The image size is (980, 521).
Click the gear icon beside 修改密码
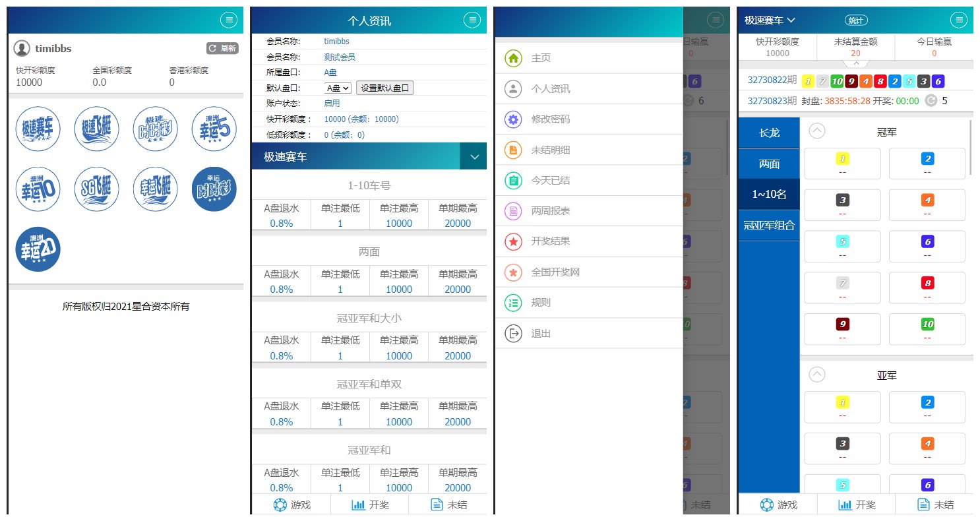pyautogui.click(x=513, y=119)
